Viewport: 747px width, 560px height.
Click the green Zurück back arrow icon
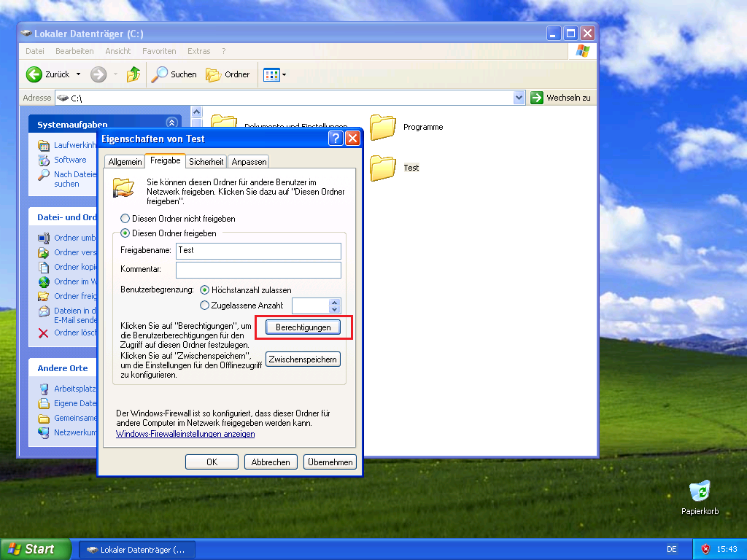coord(34,74)
